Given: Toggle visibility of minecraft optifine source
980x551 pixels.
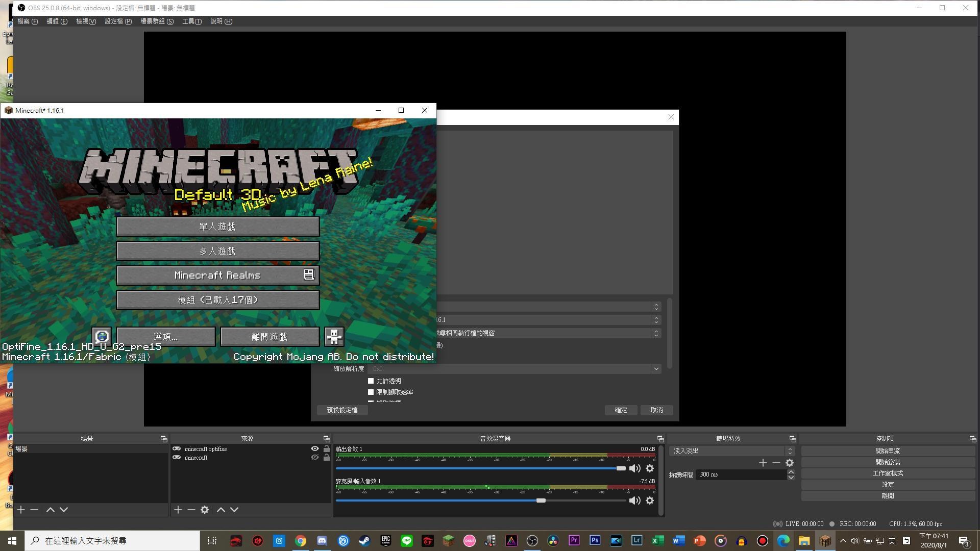Looking at the screenshot, I should coord(315,449).
